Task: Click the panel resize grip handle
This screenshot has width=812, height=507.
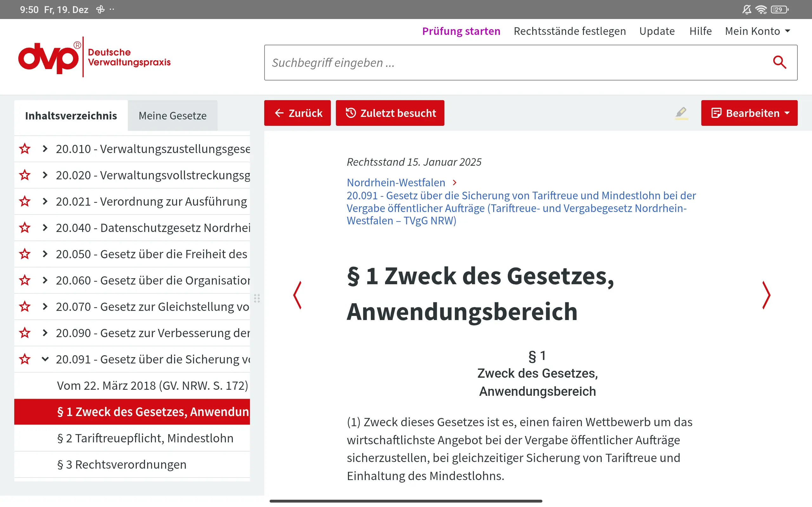Action: pyautogui.click(x=257, y=298)
